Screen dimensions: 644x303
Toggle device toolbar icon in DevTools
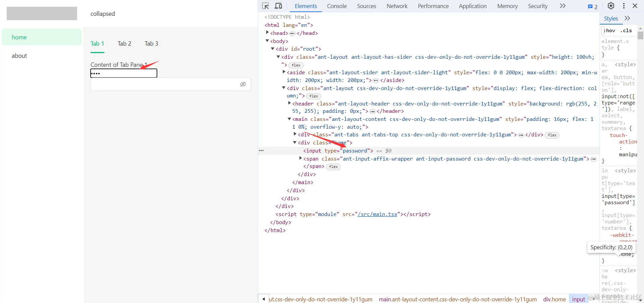[278, 6]
